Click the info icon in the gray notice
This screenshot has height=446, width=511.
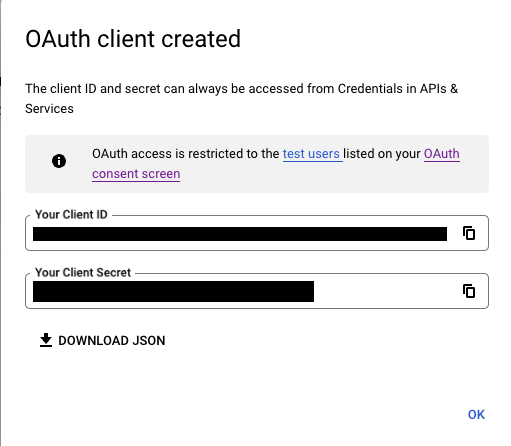tap(59, 161)
